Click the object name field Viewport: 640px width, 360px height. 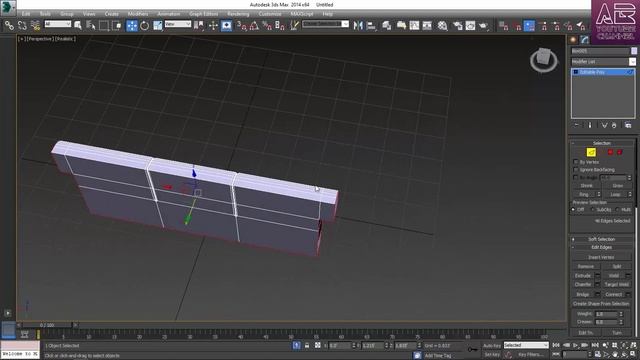(x=600, y=51)
